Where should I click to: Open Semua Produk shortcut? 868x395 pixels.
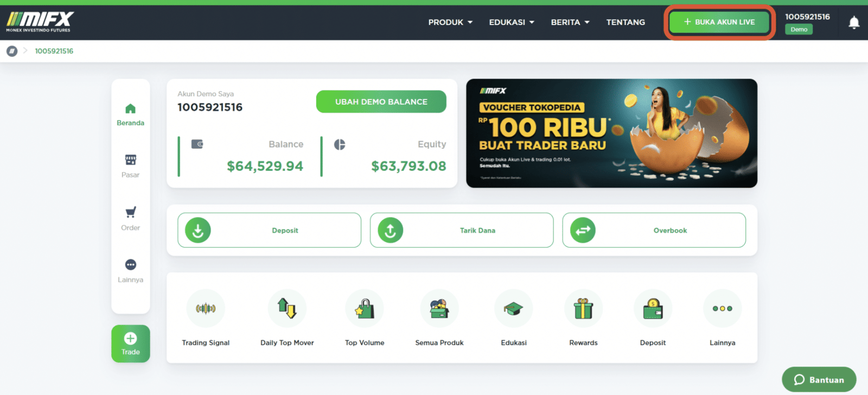click(x=439, y=318)
